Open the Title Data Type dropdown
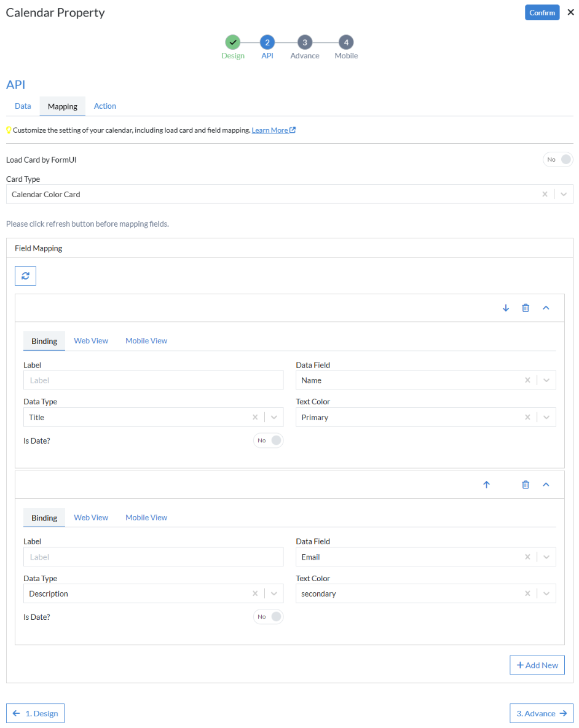 click(x=274, y=417)
